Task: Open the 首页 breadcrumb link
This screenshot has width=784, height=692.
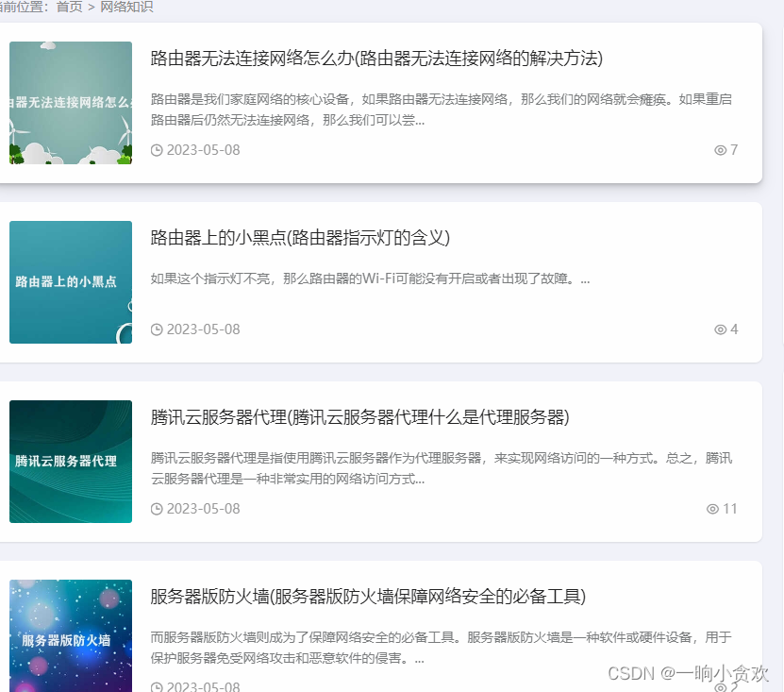Action: tap(67, 7)
